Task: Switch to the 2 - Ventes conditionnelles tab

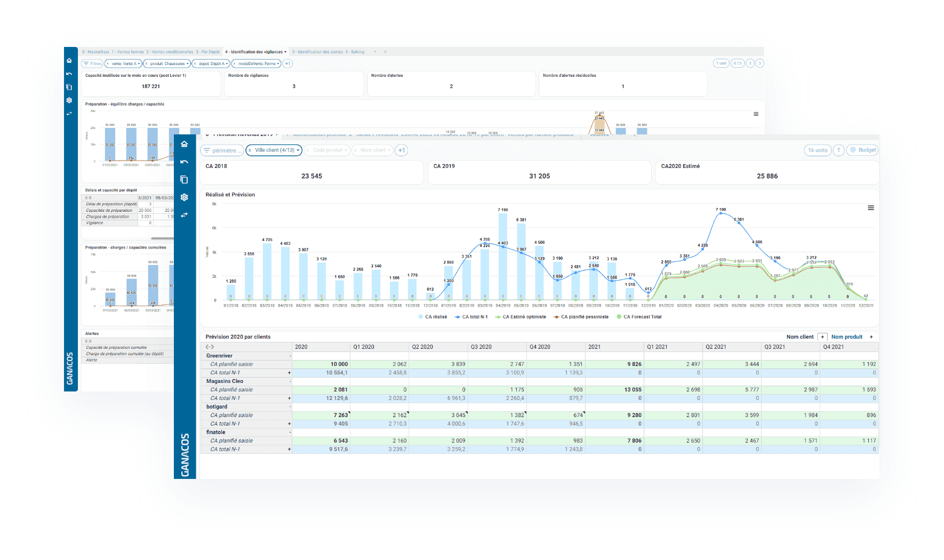Action: (x=170, y=52)
